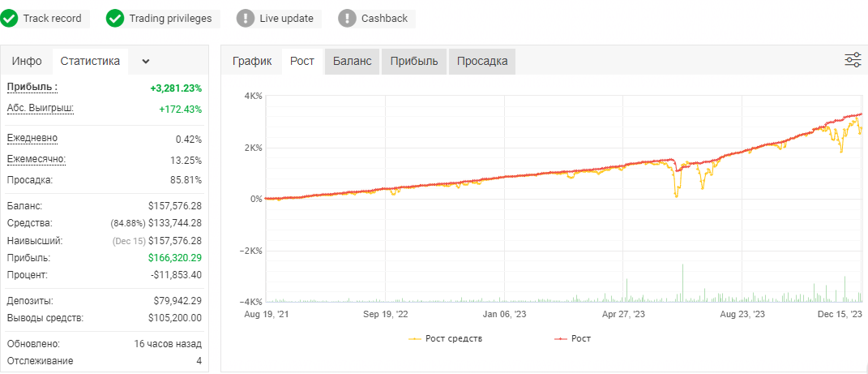
Task: Click the Наивысший: label
Action: pyautogui.click(x=35, y=241)
